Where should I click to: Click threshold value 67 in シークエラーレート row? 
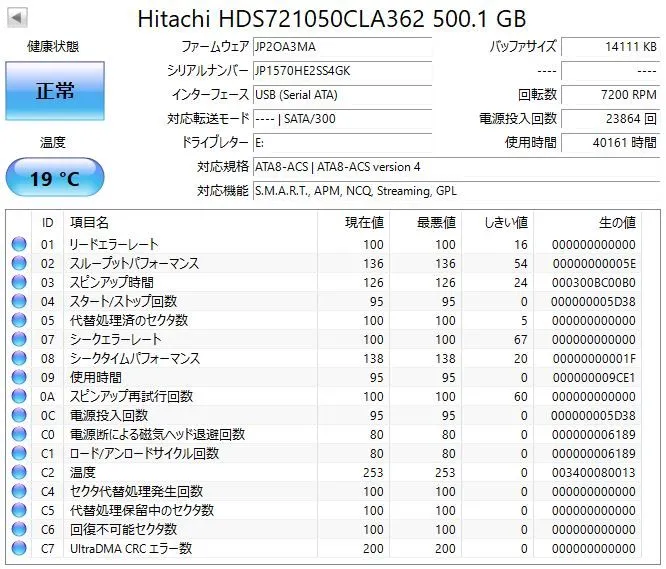click(520, 339)
